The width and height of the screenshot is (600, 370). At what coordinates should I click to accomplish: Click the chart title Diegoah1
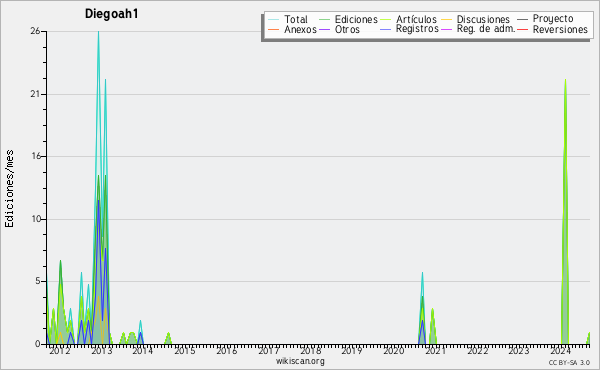point(111,14)
